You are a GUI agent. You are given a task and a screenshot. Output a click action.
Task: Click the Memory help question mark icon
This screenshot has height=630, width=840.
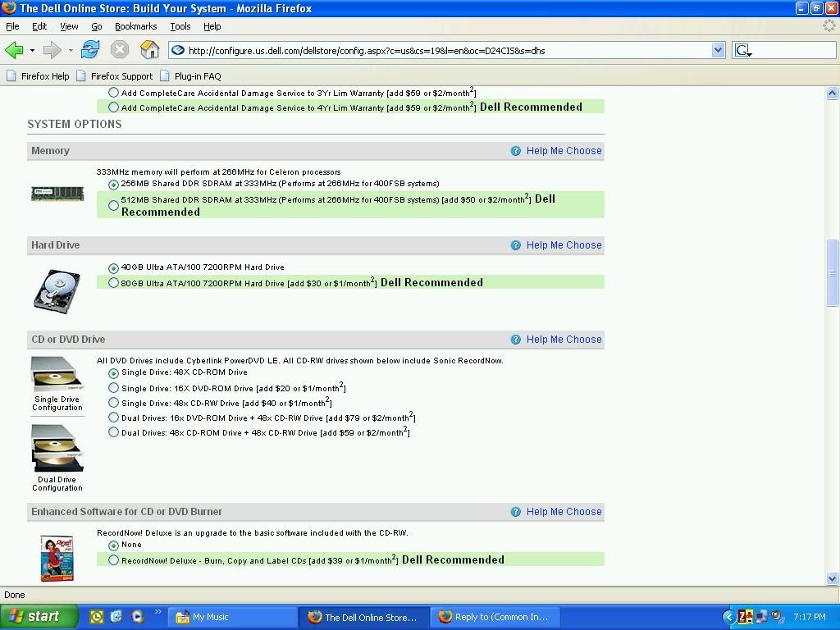pyautogui.click(x=515, y=151)
